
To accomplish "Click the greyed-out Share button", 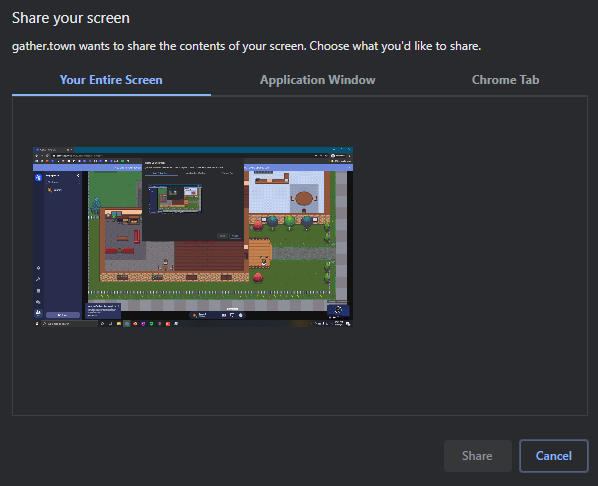I will pyautogui.click(x=477, y=456).
